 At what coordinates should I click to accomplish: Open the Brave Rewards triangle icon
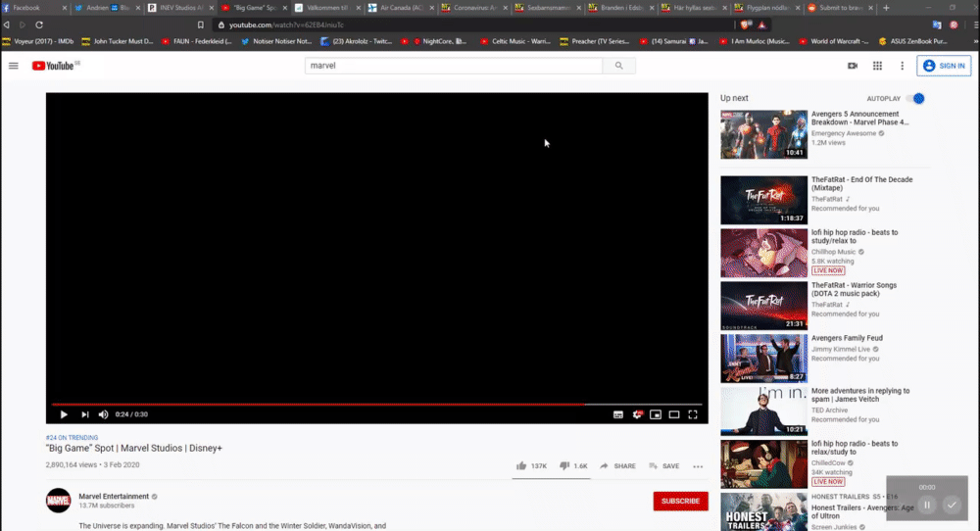(x=761, y=25)
